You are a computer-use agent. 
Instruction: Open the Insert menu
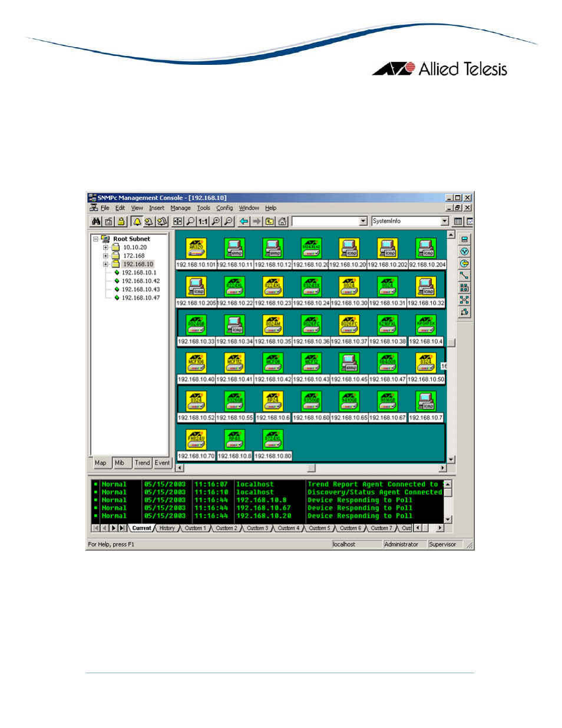coord(157,208)
